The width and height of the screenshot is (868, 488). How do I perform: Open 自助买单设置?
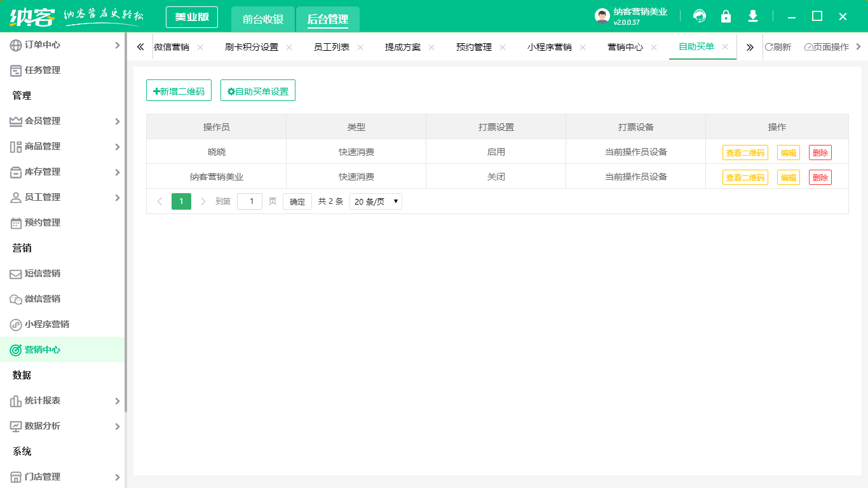257,90
